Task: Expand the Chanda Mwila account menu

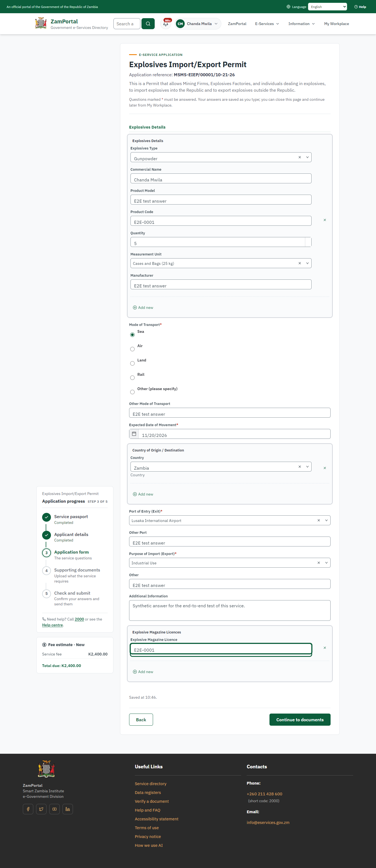Action: pos(198,24)
